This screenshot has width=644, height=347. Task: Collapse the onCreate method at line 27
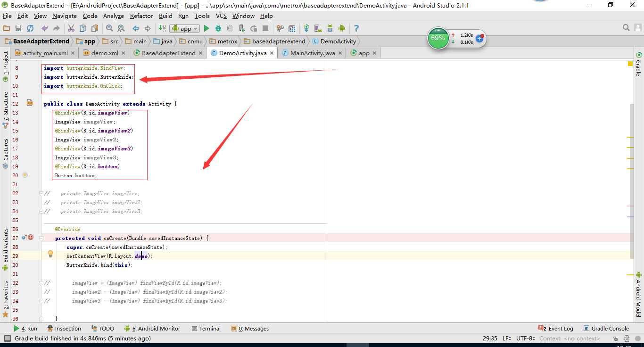[x=41, y=238]
